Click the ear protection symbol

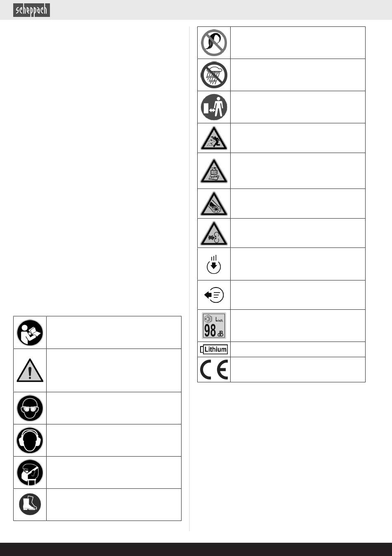pyautogui.click(x=30, y=440)
